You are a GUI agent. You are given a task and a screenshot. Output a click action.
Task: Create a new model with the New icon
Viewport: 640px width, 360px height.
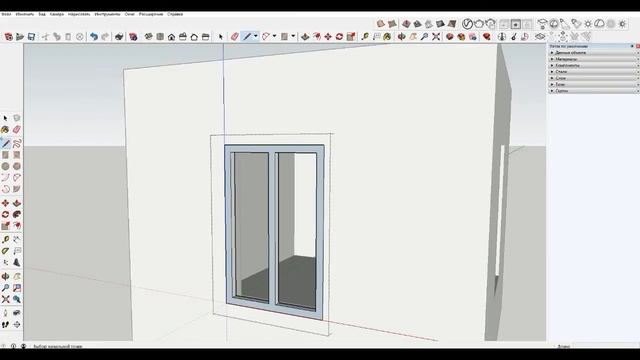[9, 37]
